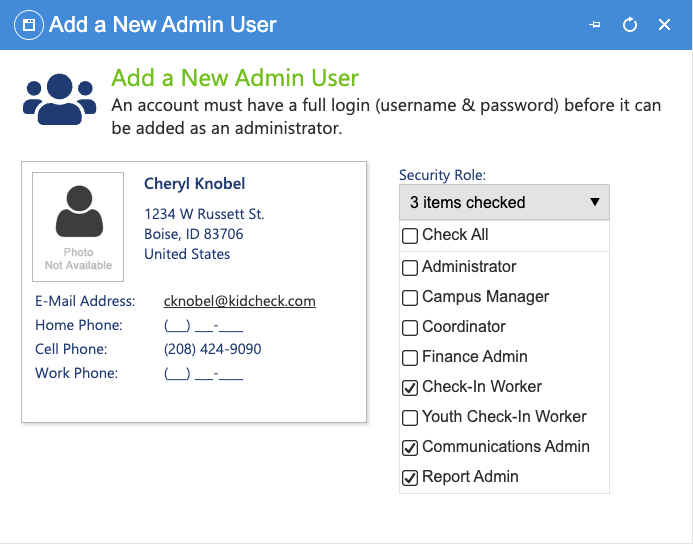693x544 pixels.
Task: Open the cknobel@kidcheck.com email link
Action: (240, 301)
